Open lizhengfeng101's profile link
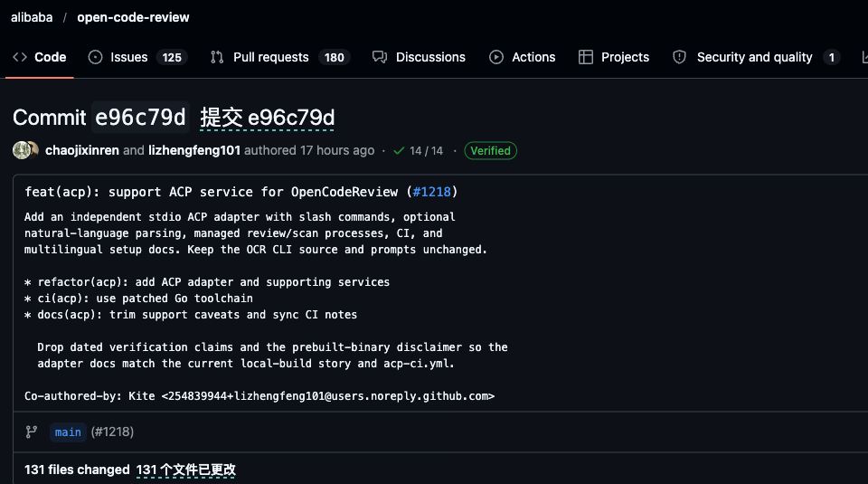This screenshot has width=868, height=484. (x=194, y=150)
